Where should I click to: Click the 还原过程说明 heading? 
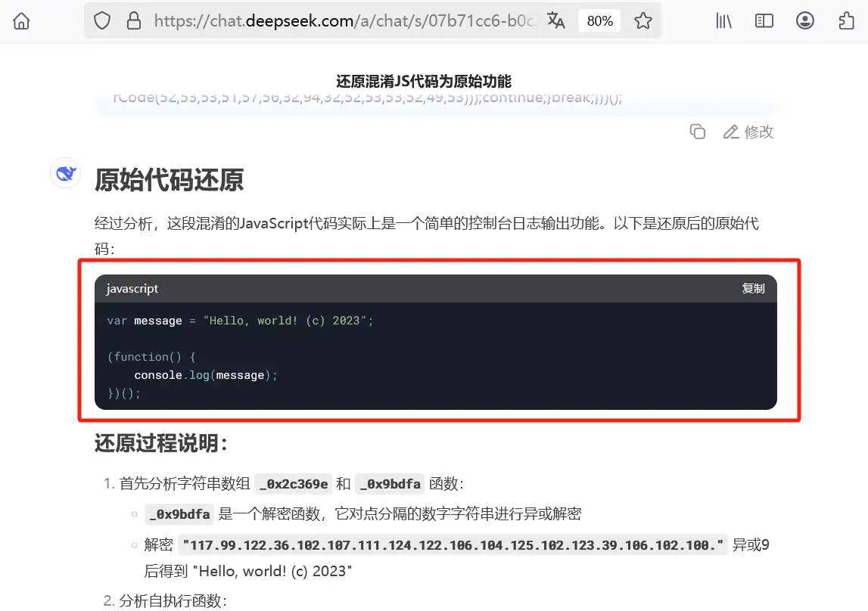(x=160, y=443)
